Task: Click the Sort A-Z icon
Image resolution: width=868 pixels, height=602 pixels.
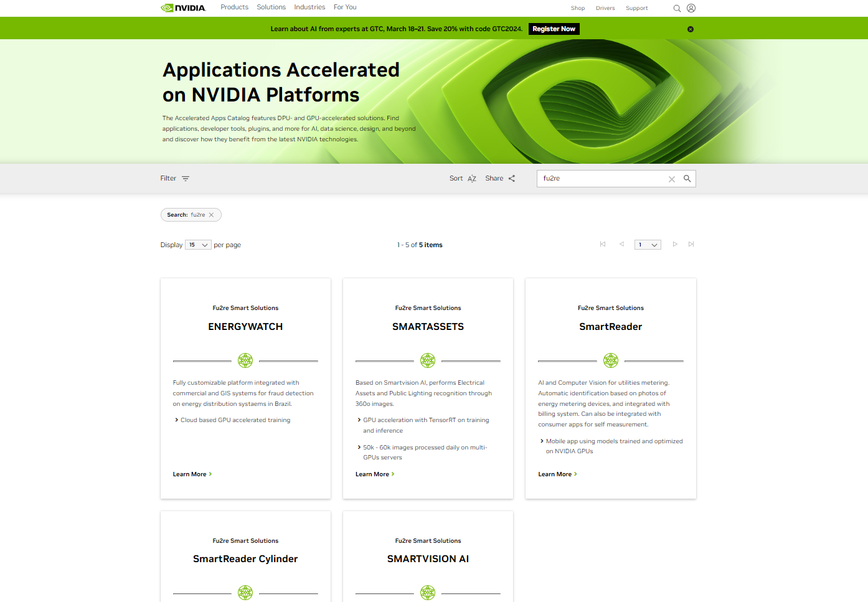Action: (x=472, y=179)
